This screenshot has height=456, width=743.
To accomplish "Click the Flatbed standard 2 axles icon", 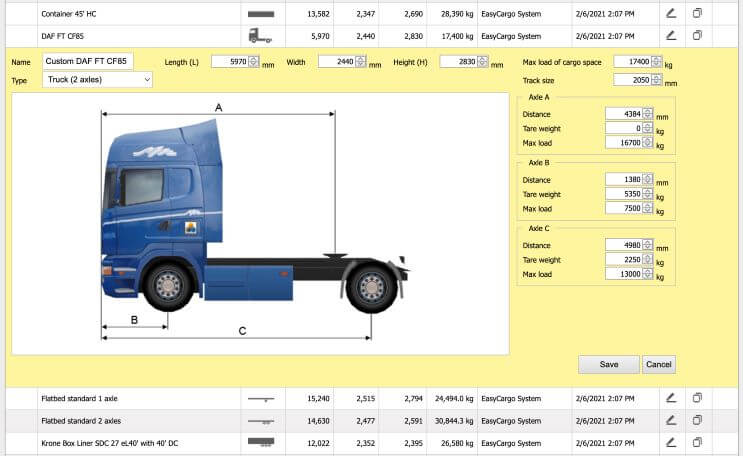I will tap(261, 421).
